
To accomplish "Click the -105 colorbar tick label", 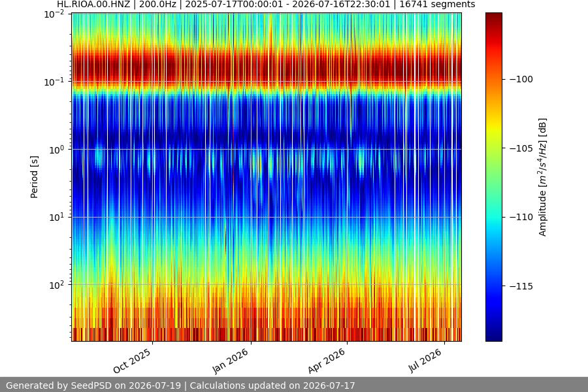I will point(521,148).
